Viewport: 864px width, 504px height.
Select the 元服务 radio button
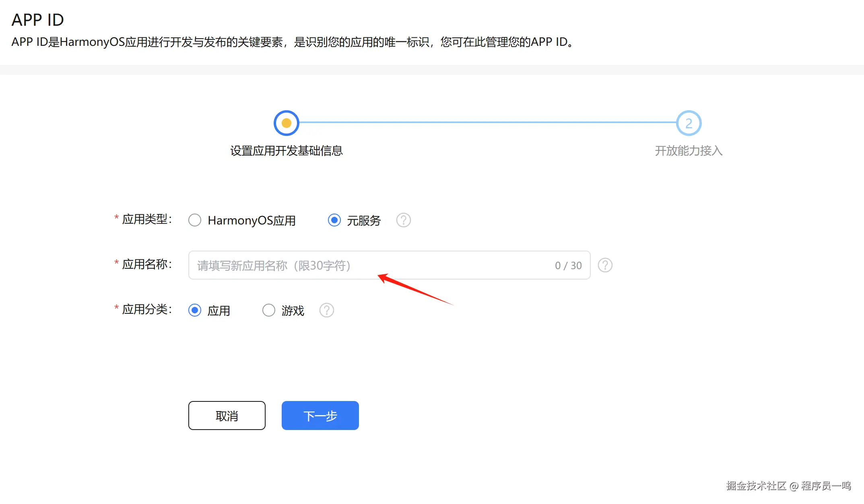tap(334, 220)
